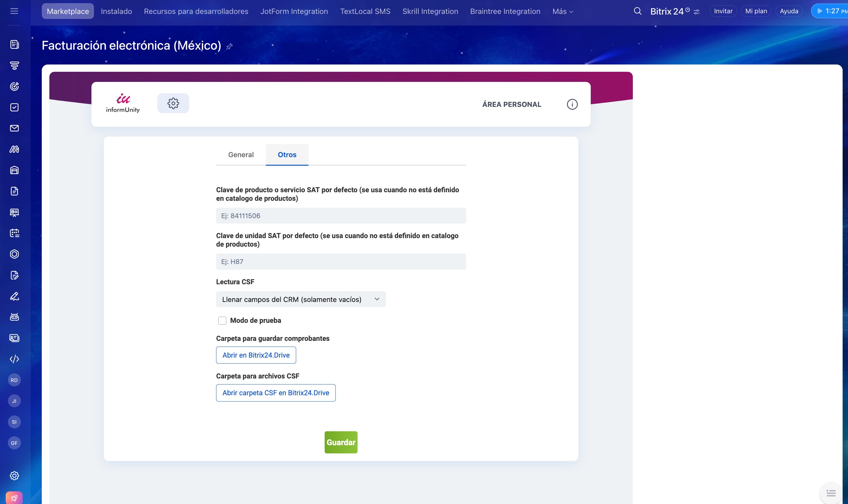Expand the Más menu in top bar

click(563, 11)
